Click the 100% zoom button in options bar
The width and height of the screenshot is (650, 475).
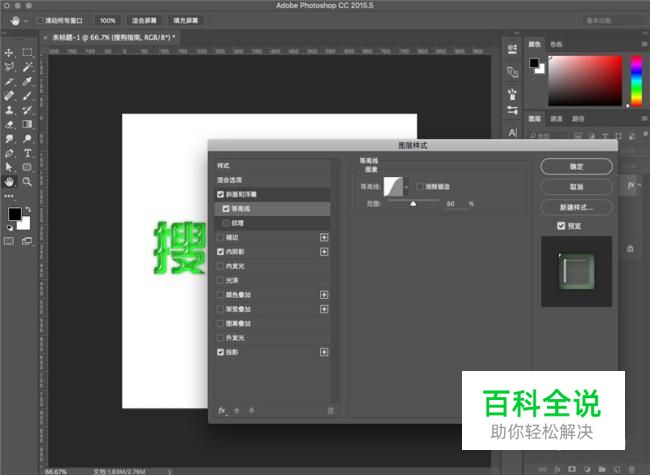[x=108, y=20]
